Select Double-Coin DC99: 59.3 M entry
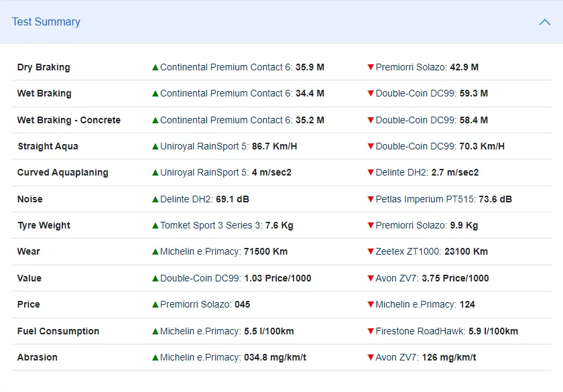The width and height of the screenshot is (563, 392). (432, 93)
